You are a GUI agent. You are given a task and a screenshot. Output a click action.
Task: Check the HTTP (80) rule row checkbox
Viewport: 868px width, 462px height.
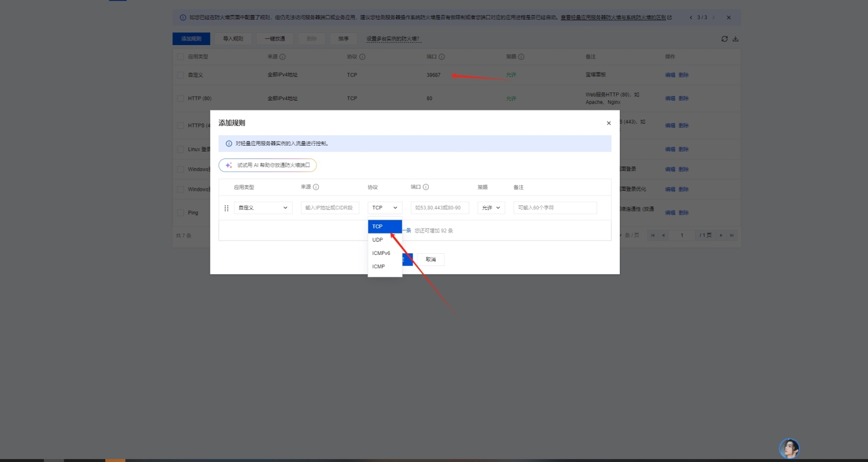[x=181, y=98]
